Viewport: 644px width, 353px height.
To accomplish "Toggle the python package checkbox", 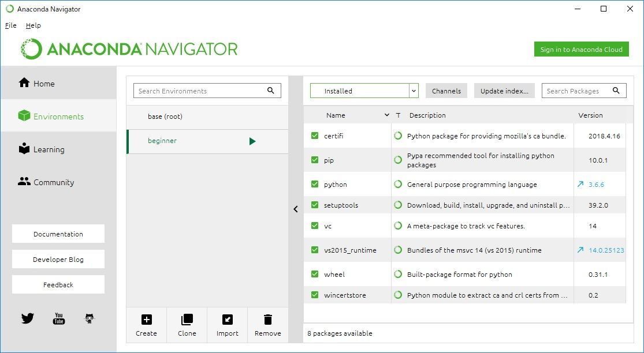I will 315,184.
